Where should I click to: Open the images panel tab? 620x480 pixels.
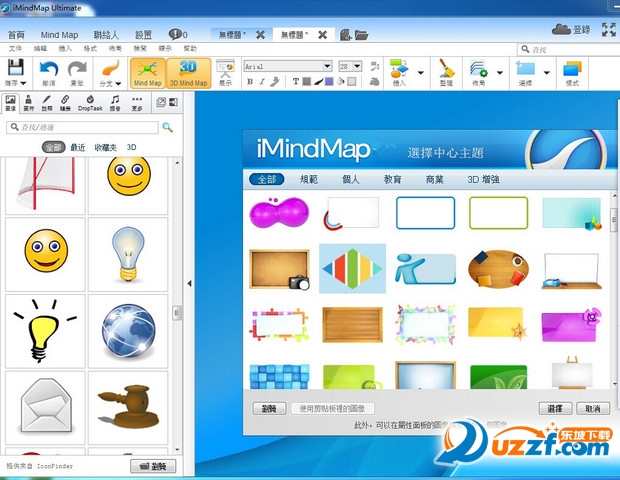(x=10, y=103)
